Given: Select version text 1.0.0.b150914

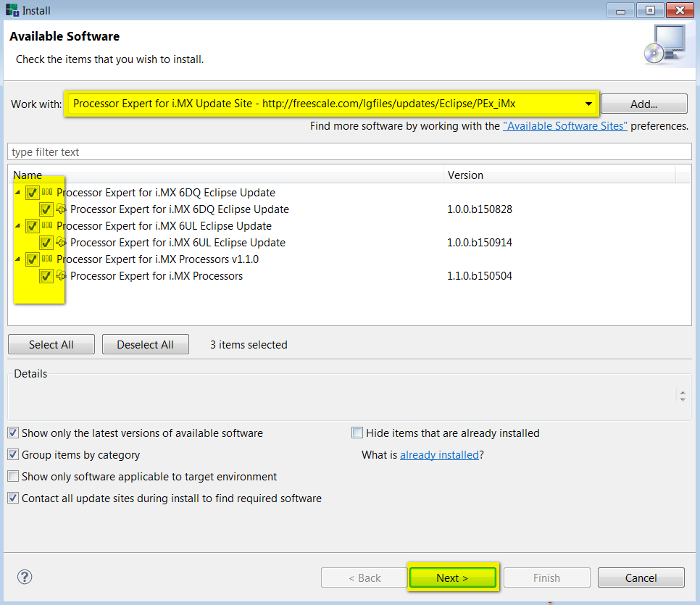Looking at the screenshot, I should coord(480,243).
